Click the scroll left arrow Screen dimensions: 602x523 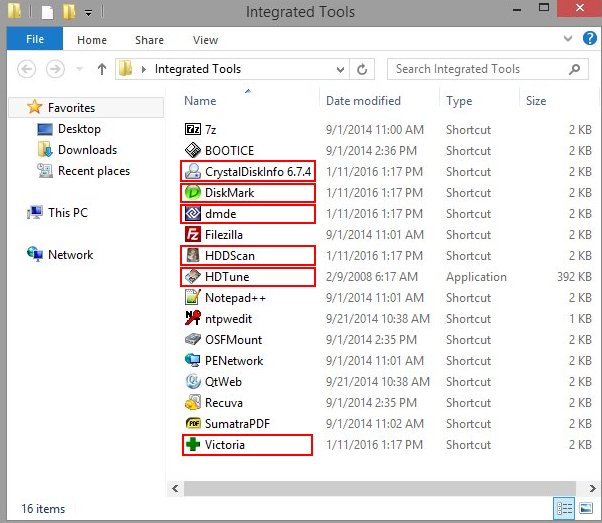[x=175, y=488]
